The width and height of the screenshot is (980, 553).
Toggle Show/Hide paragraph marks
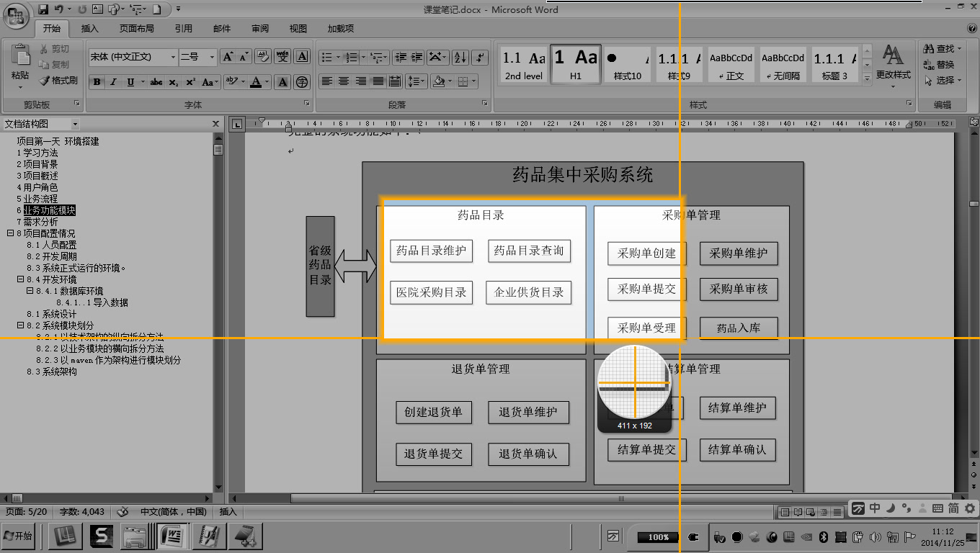point(481,57)
